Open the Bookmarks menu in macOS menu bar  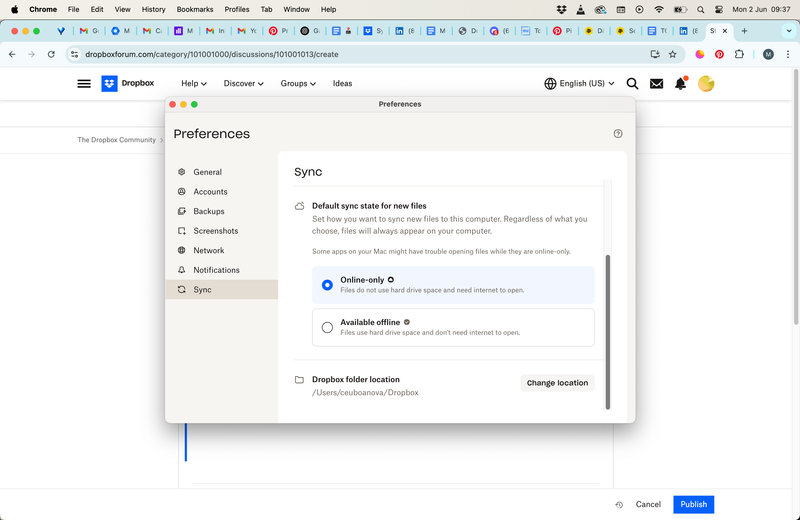click(195, 9)
